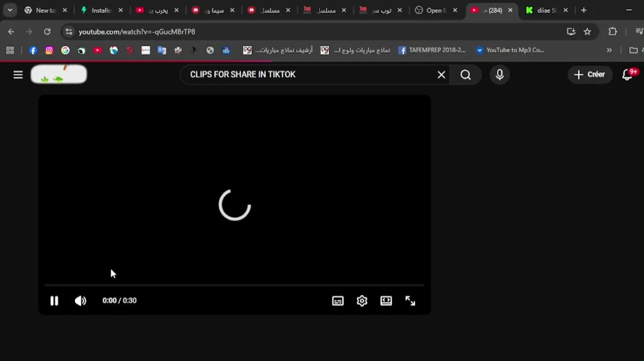Open the bookmarks folder icon at right
The width and height of the screenshot is (644, 361).
(634, 50)
